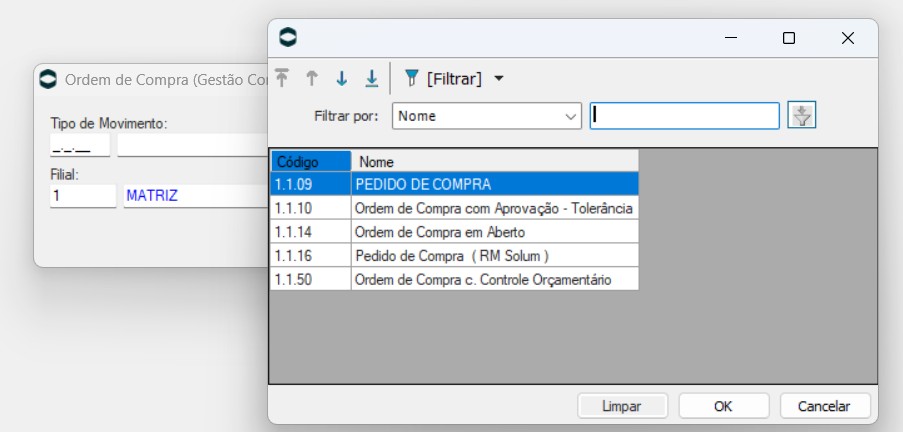Image resolution: width=903 pixels, height=432 pixels.
Task: Select Ordem de Compra com Aprovação - Tolerância
Action: click(x=495, y=207)
